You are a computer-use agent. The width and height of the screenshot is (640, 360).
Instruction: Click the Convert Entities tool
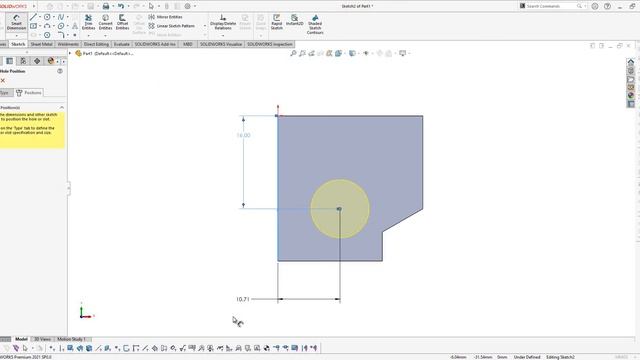(x=105, y=22)
